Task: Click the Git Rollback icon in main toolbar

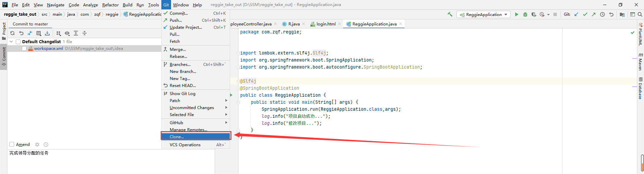Action: click(611, 14)
